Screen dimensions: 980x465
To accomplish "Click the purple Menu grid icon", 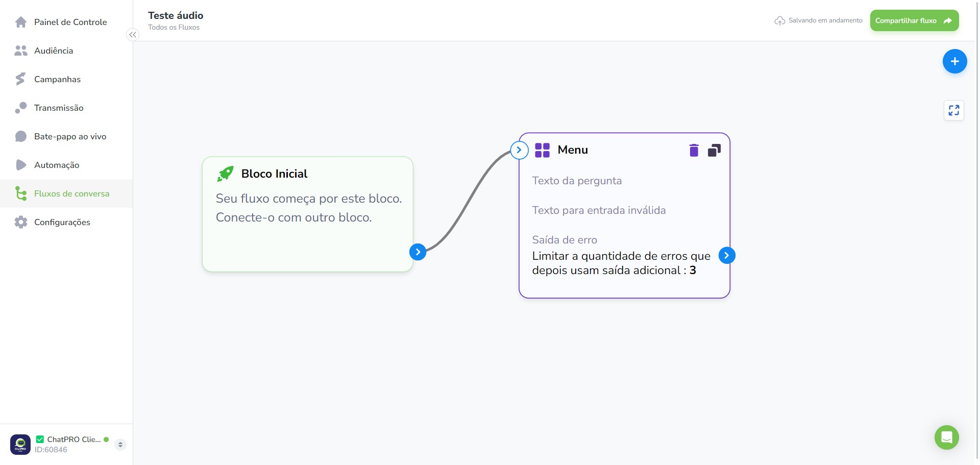I will point(542,150).
